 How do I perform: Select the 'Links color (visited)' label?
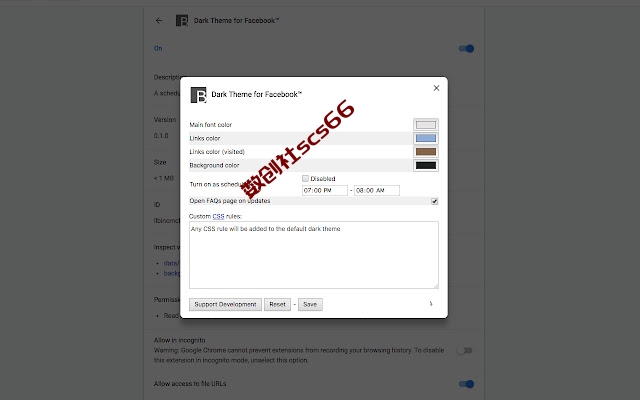tap(217, 152)
